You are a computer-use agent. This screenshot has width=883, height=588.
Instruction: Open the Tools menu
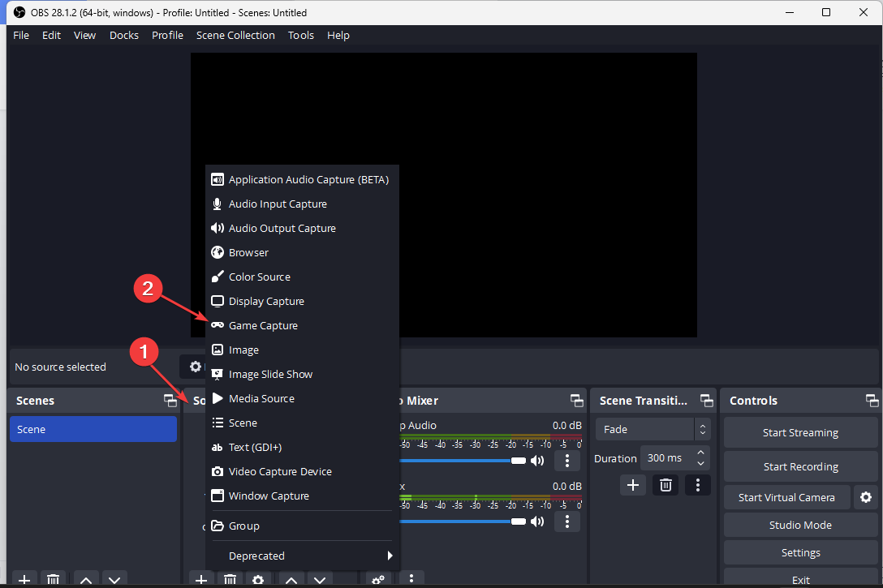click(x=301, y=35)
